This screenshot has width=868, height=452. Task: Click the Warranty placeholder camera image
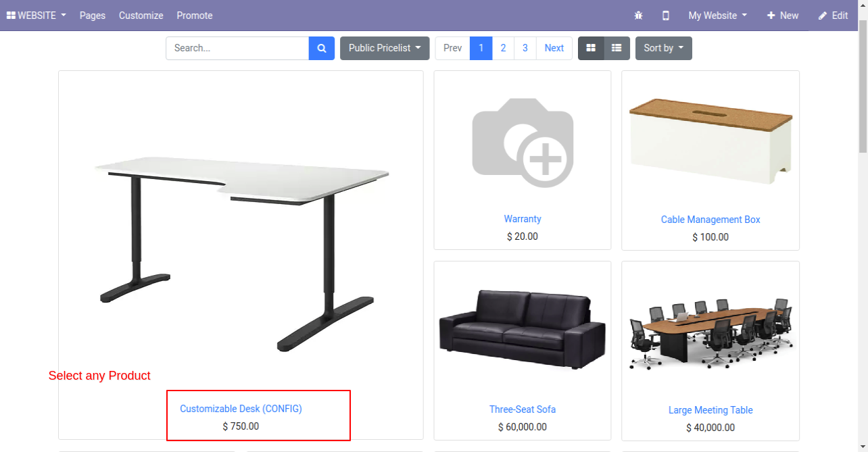click(x=523, y=142)
